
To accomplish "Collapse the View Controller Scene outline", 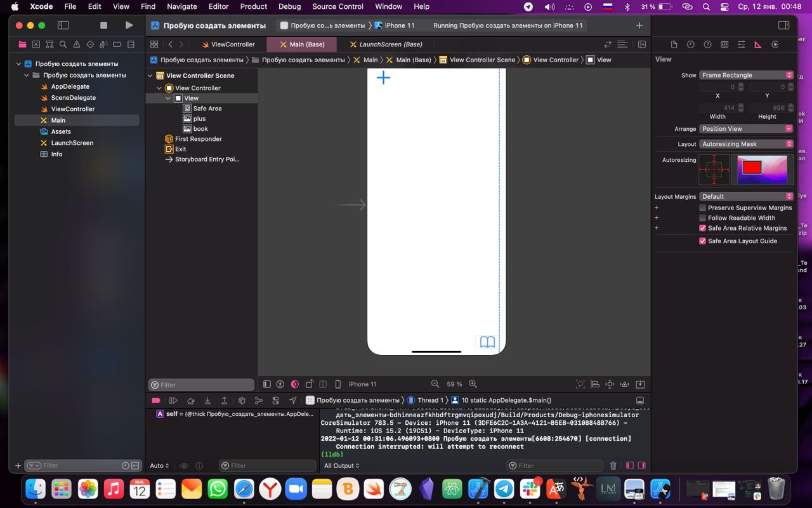I will pos(151,76).
